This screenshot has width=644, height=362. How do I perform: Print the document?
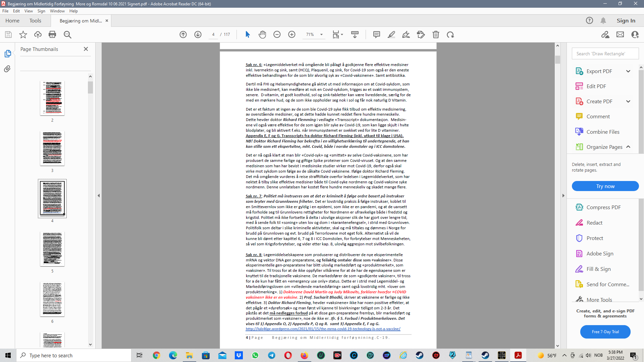52,35
